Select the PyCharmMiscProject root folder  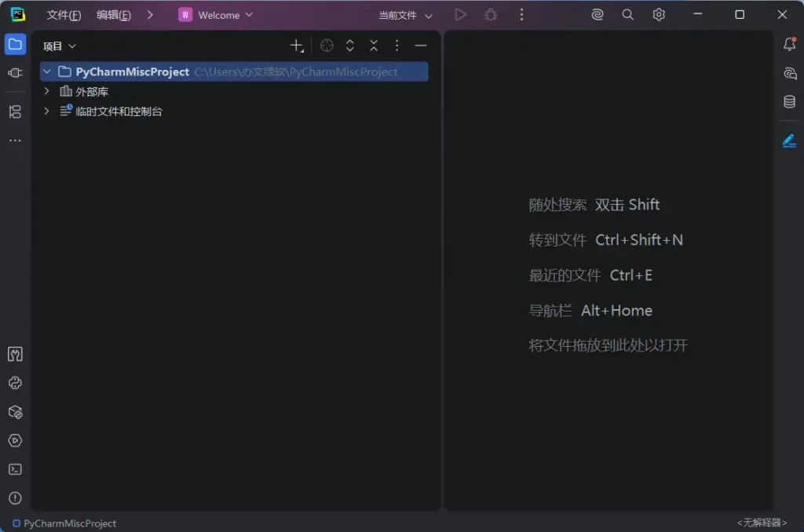234,71
